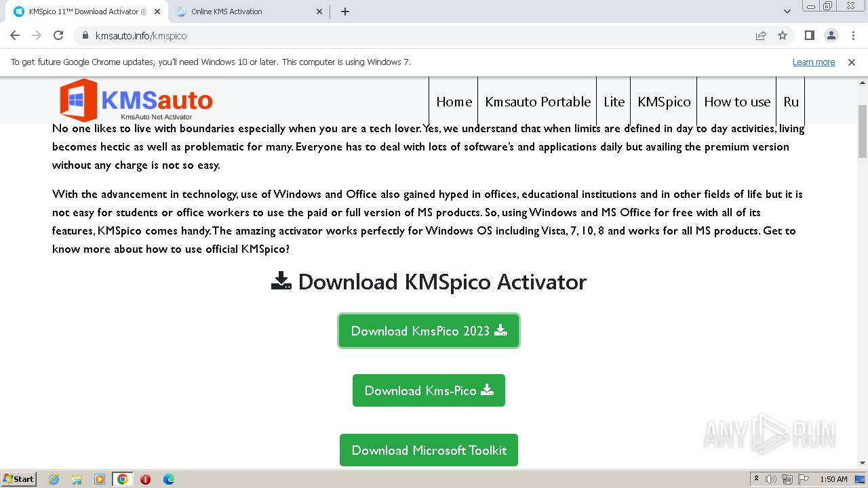Click the volume speaker tray icon

pyautogui.click(x=771, y=479)
